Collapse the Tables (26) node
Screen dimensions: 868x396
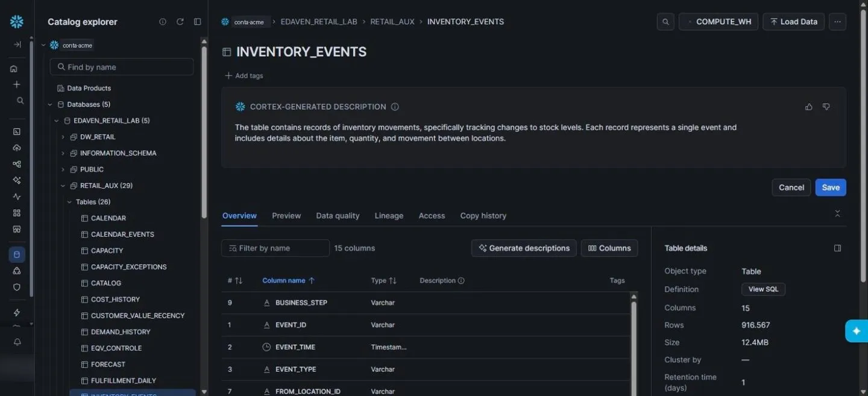(x=70, y=202)
